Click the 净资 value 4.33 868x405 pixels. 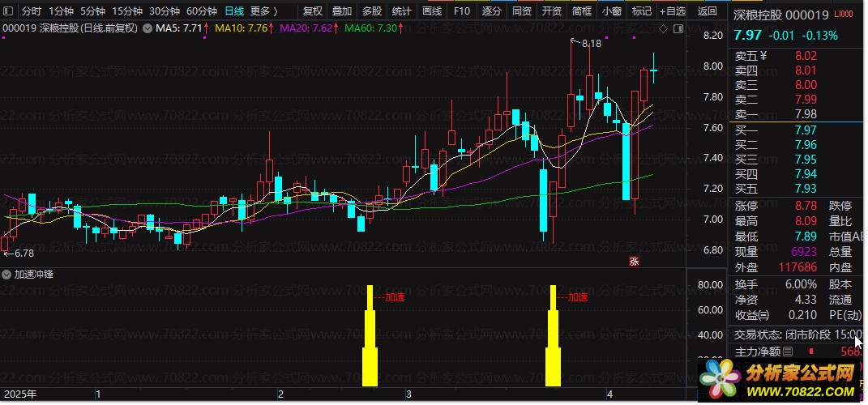tap(806, 300)
